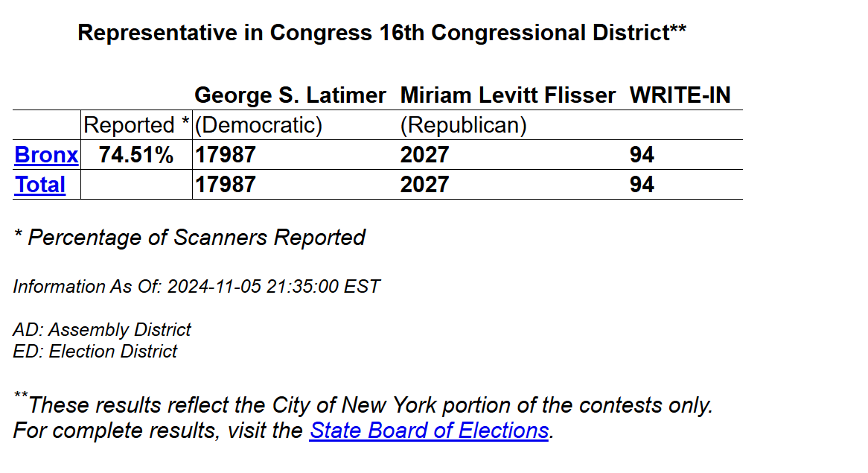Click the WRITE-IN column header
Screen dimensions: 868x473
680,95
